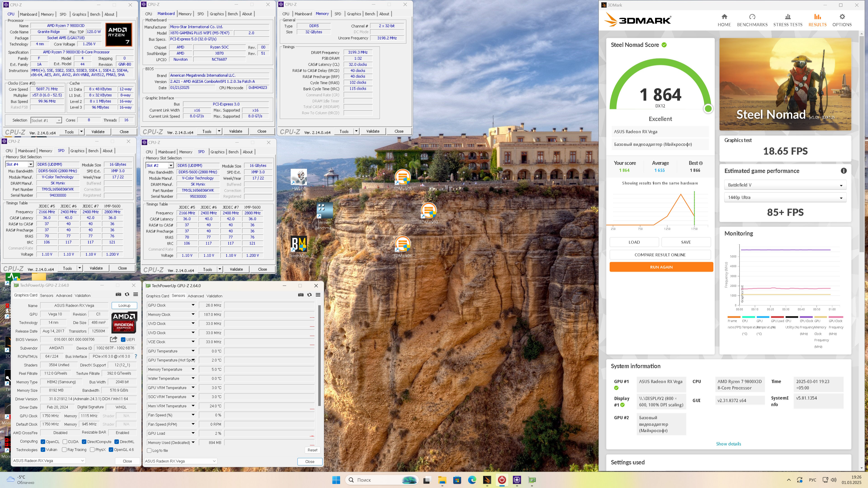This screenshot has height=488, width=868.
Task: Open the Slot #4 memory slot dropdown
Action: 19,164
